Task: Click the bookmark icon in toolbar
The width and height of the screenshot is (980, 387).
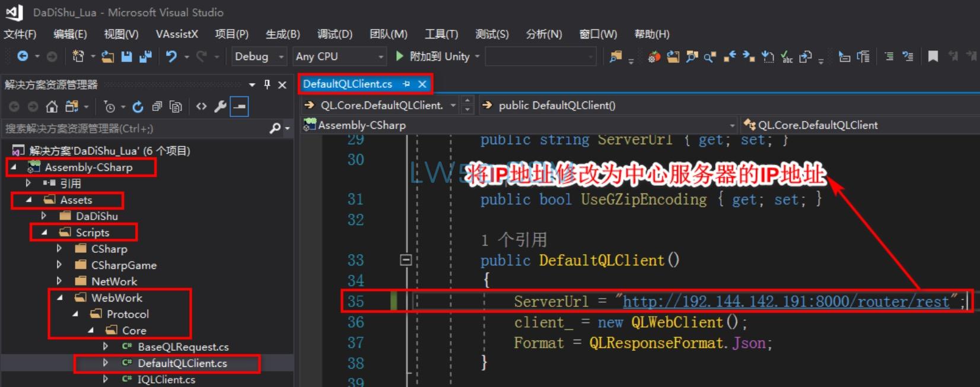Action: [x=933, y=56]
